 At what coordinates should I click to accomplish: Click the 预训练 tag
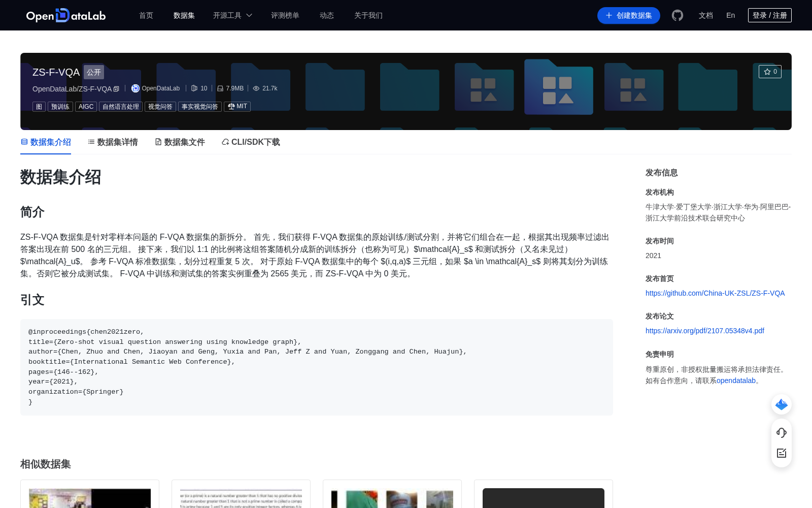60,107
